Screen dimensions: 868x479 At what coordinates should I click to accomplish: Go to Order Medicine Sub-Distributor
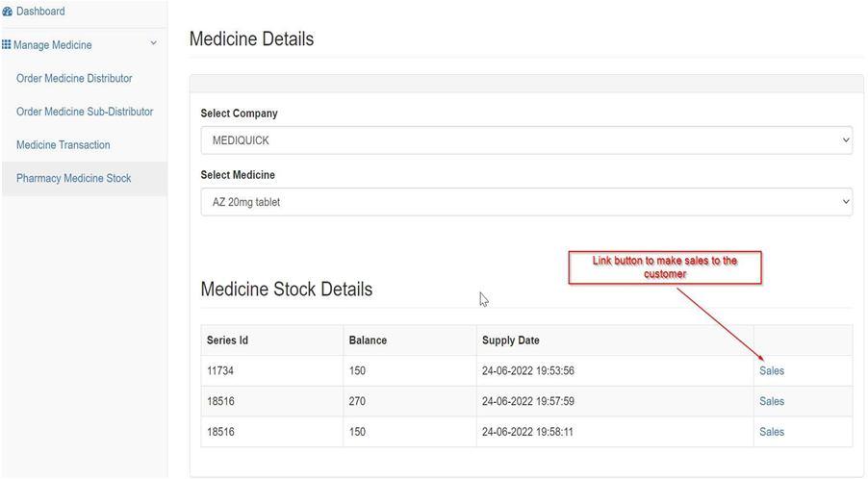pos(85,112)
